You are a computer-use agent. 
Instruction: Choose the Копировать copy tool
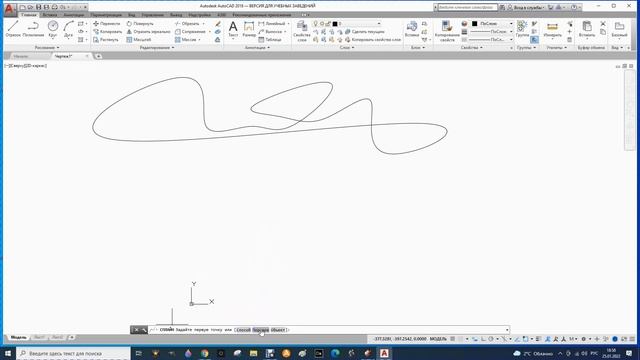coord(107,31)
